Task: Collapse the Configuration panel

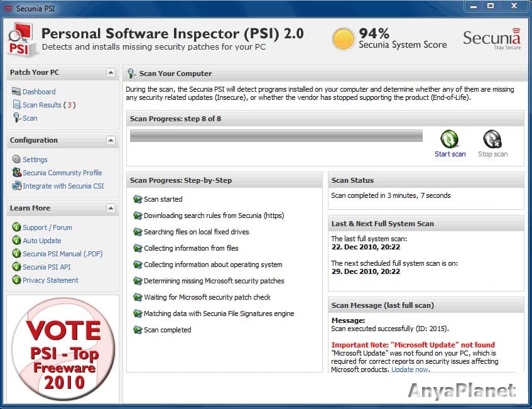Action: coord(111,140)
